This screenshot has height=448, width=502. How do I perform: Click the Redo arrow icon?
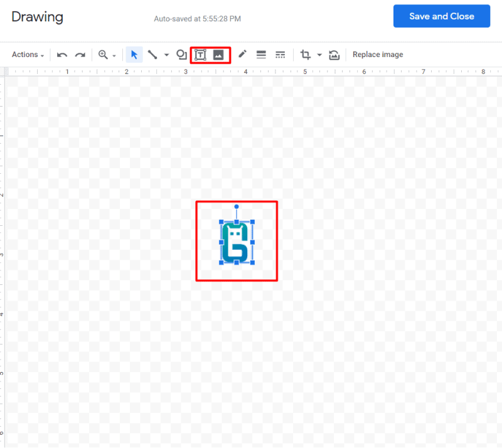(x=80, y=55)
